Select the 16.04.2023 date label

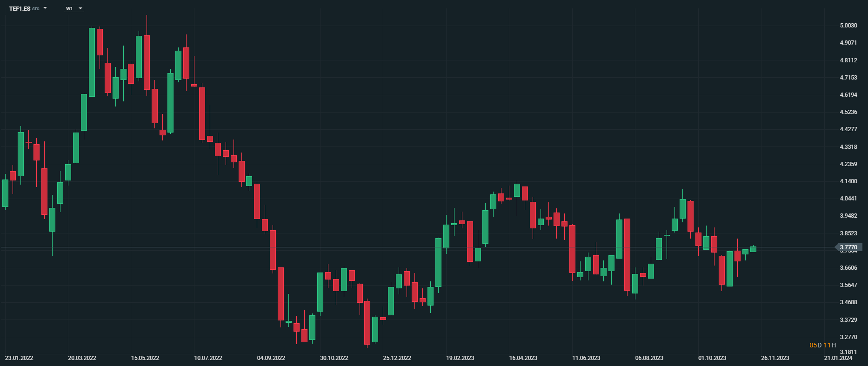(x=523, y=358)
